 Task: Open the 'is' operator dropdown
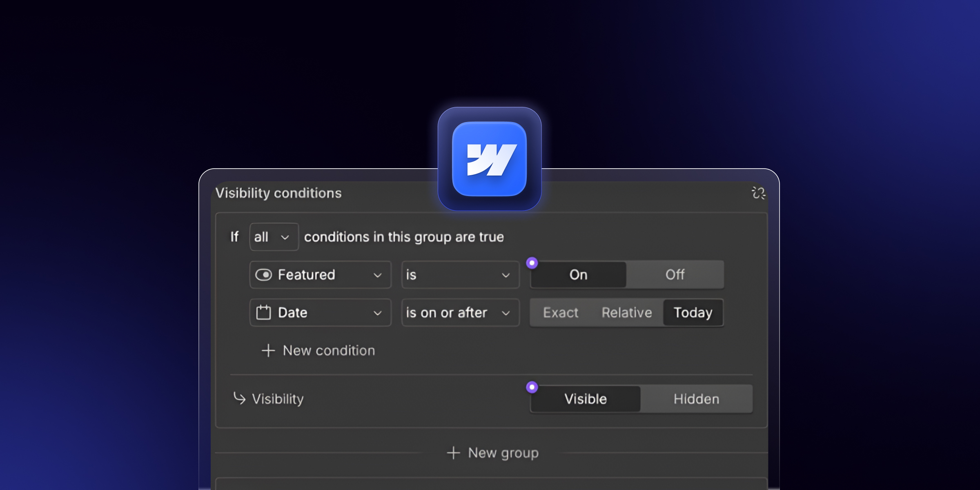(x=461, y=275)
